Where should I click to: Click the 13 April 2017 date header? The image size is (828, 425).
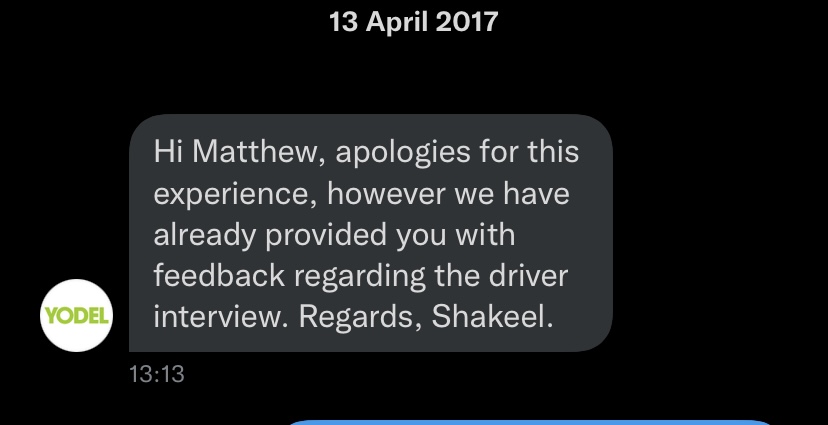tap(413, 22)
